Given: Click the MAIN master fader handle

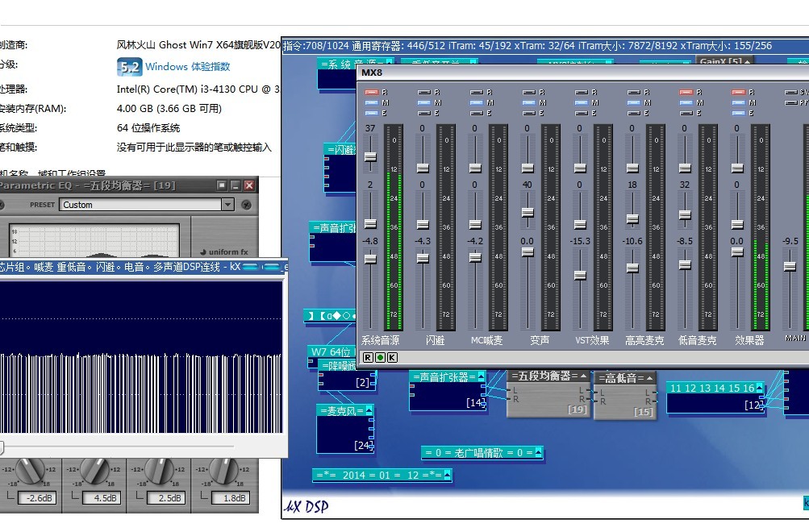Looking at the screenshot, I should pyautogui.click(x=790, y=265).
